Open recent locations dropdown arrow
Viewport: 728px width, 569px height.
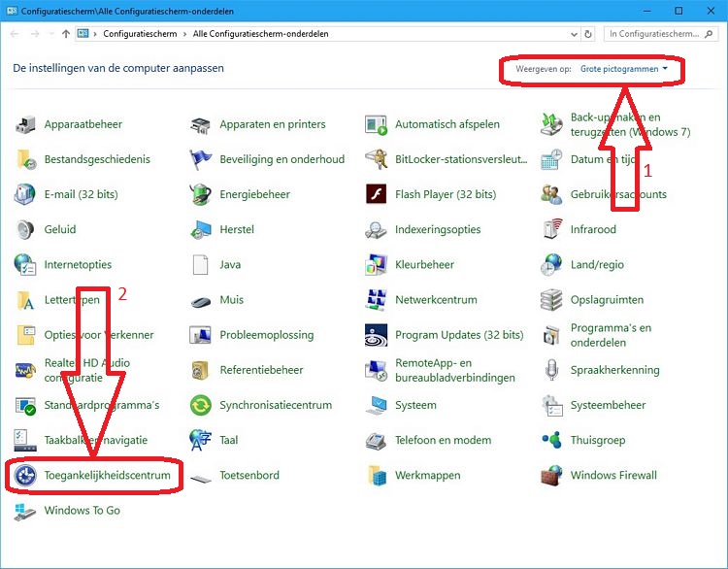pos(51,34)
